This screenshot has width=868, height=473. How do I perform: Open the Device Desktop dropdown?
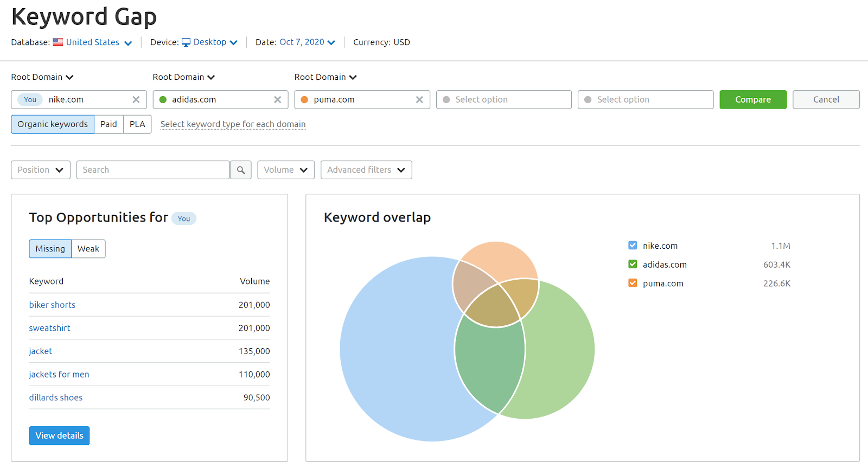[x=210, y=42]
